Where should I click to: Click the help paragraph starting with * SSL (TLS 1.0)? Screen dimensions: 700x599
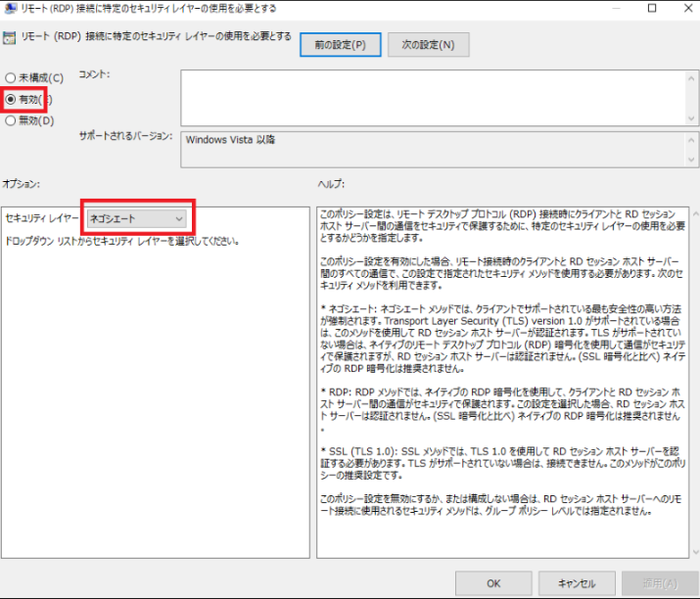(502, 463)
